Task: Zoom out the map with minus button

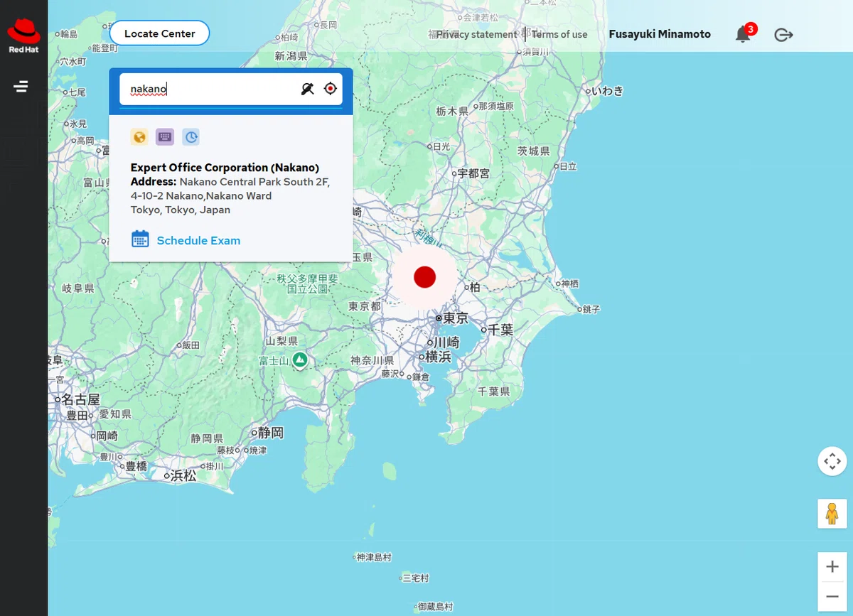Action: [832, 595]
